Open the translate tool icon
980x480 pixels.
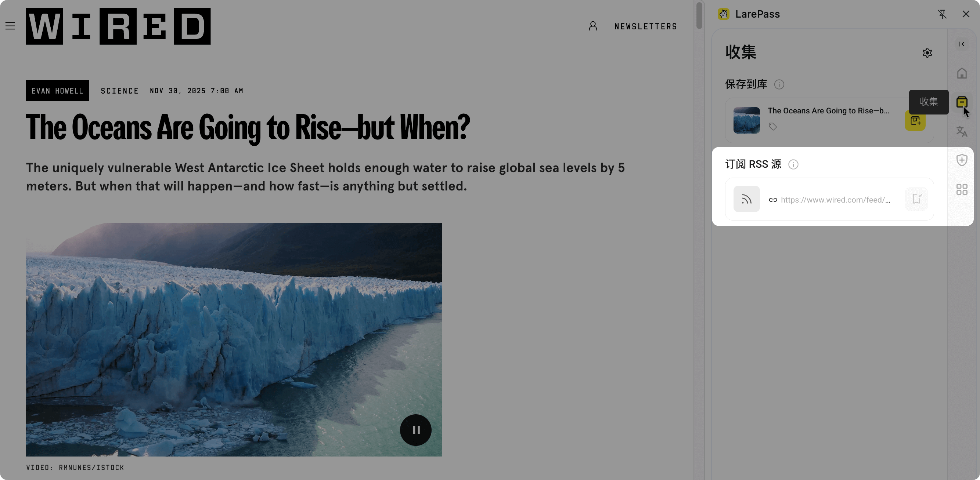pyautogui.click(x=961, y=131)
